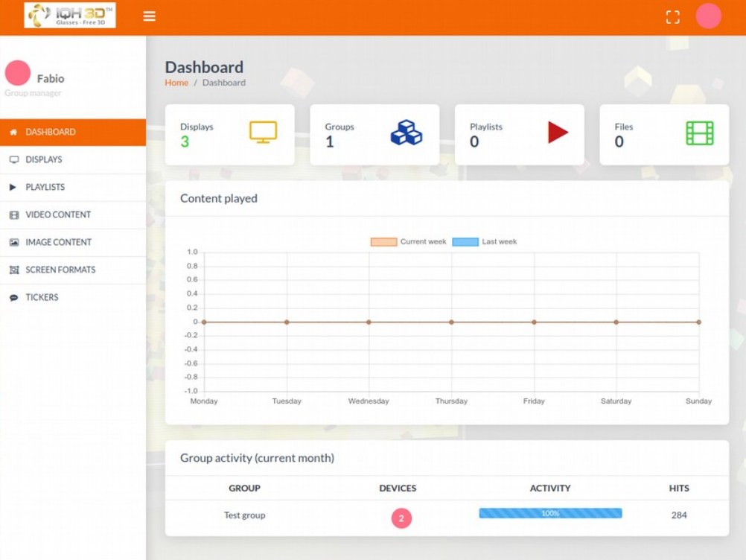Open Displays in the sidebar
746x560 pixels.
[x=44, y=159]
